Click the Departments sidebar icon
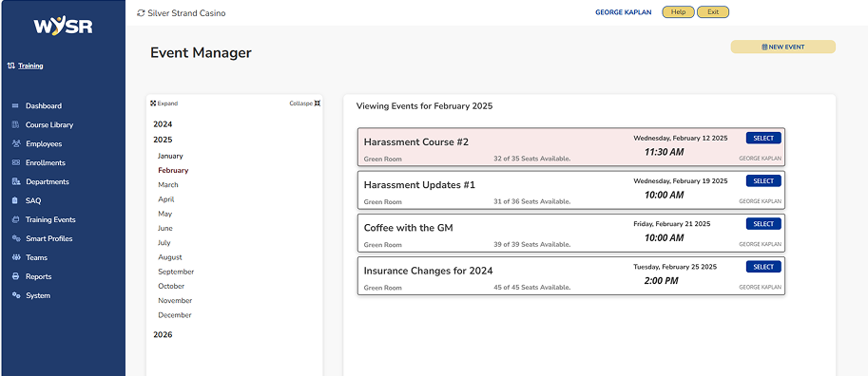868x376 pixels. (15, 181)
